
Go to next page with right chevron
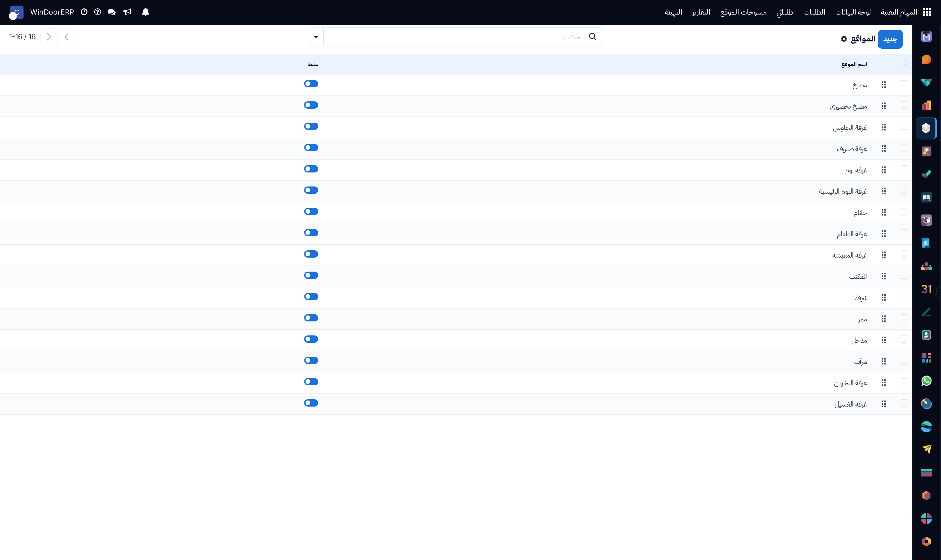point(49,37)
